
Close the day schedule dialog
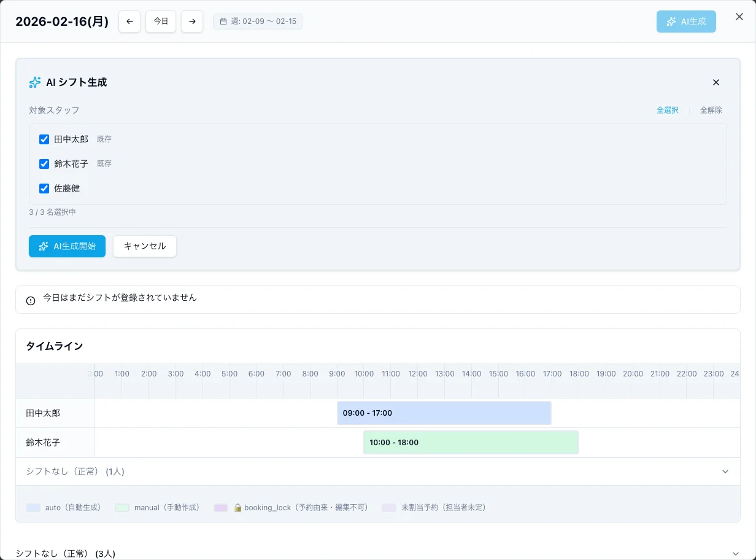739,17
